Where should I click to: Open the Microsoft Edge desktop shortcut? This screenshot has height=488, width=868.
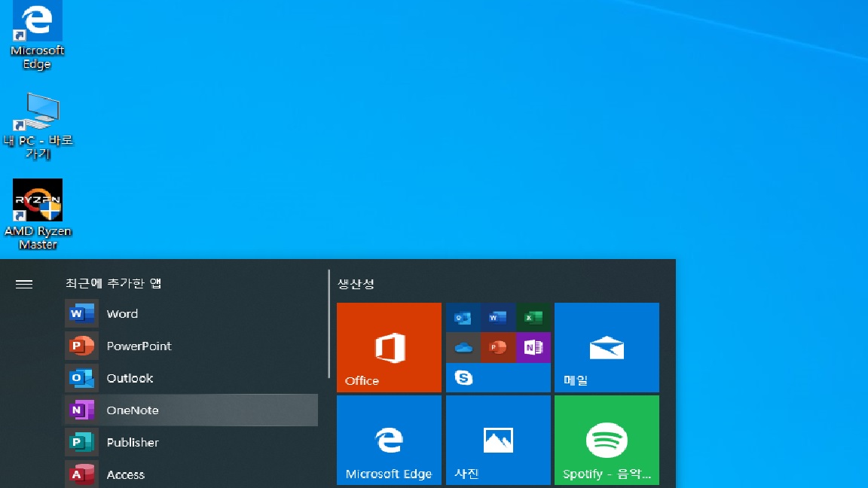click(x=37, y=35)
